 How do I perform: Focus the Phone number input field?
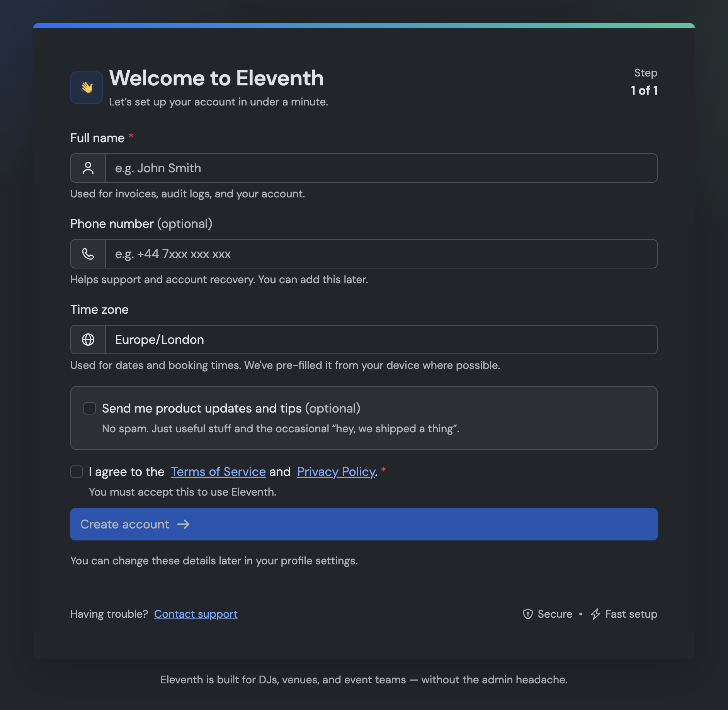[381, 254]
